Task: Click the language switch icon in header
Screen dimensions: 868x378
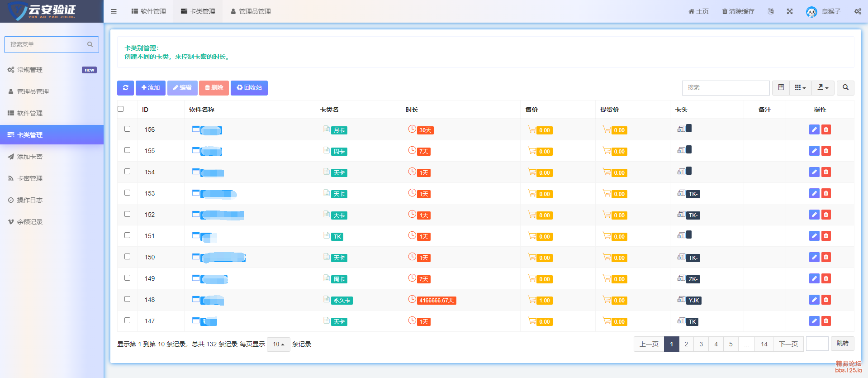Action: (x=771, y=11)
